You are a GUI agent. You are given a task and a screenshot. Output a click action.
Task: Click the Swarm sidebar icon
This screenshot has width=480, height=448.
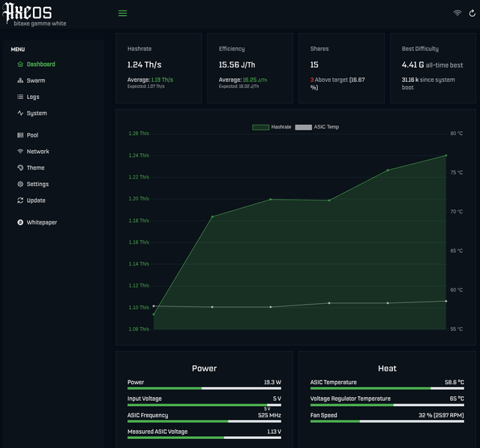pos(20,80)
